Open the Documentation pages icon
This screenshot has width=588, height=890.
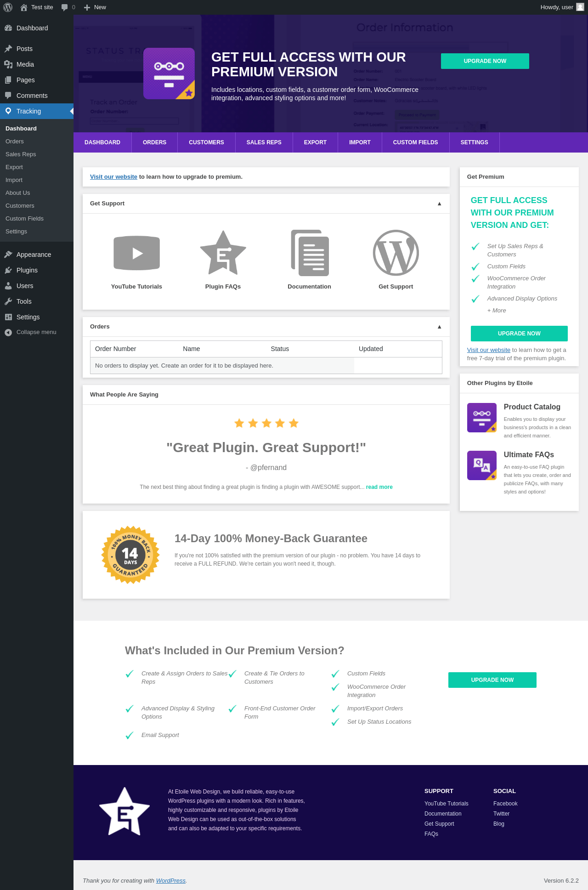(310, 253)
